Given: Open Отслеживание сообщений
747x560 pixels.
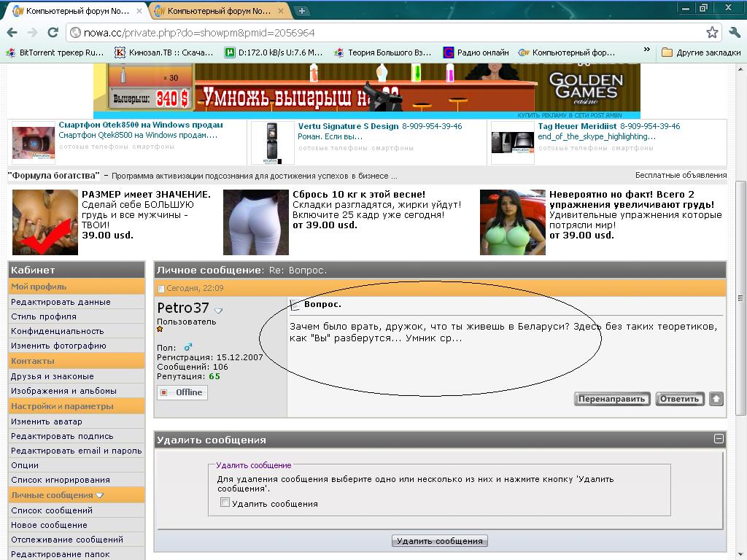Looking at the screenshot, I should (x=66, y=540).
